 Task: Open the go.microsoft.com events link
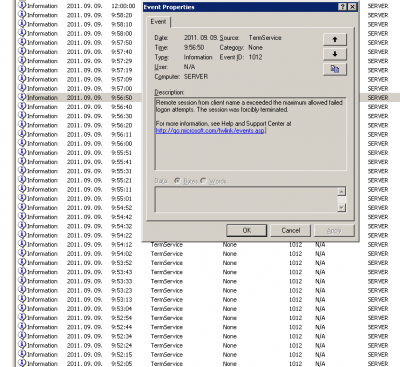click(x=210, y=131)
